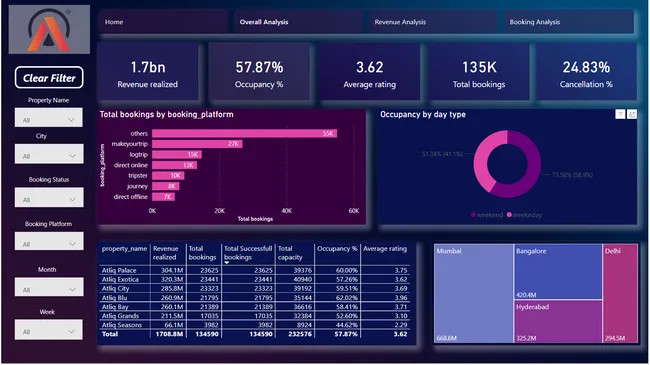Image resolution: width=650 pixels, height=365 pixels.
Task: Click occupancy value '62.02%'
Action: point(347,298)
